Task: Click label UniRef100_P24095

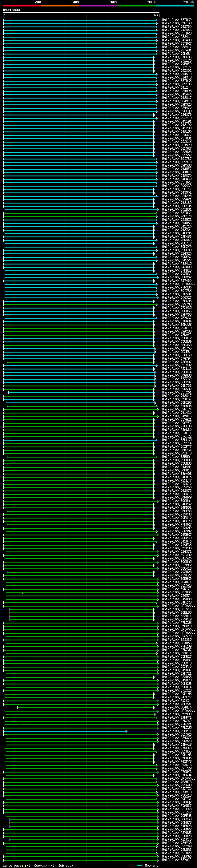Action: coord(177,91)
